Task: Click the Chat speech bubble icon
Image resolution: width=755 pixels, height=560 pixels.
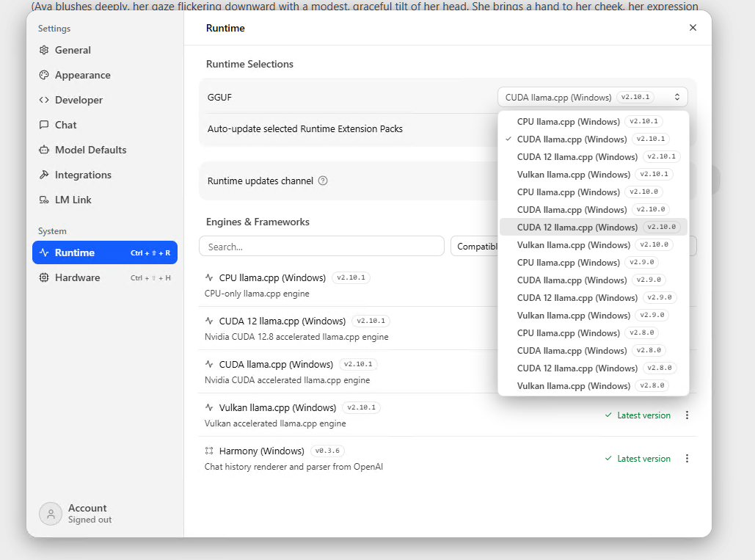Action: click(44, 125)
